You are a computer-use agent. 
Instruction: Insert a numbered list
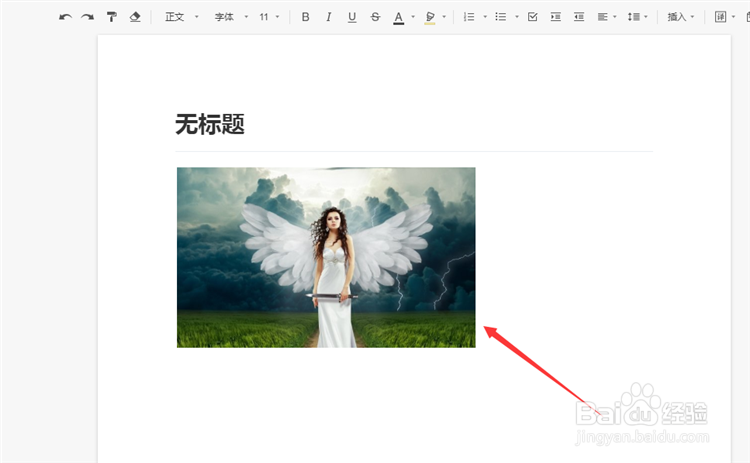[469, 17]
